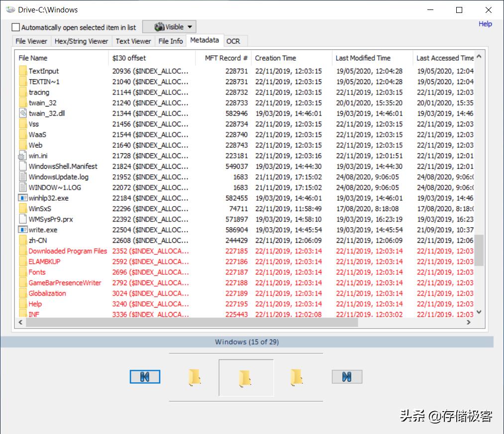504x434 pixels.
Task: Click the vertical scrollbar down arrow
Action: click(479, 312)
